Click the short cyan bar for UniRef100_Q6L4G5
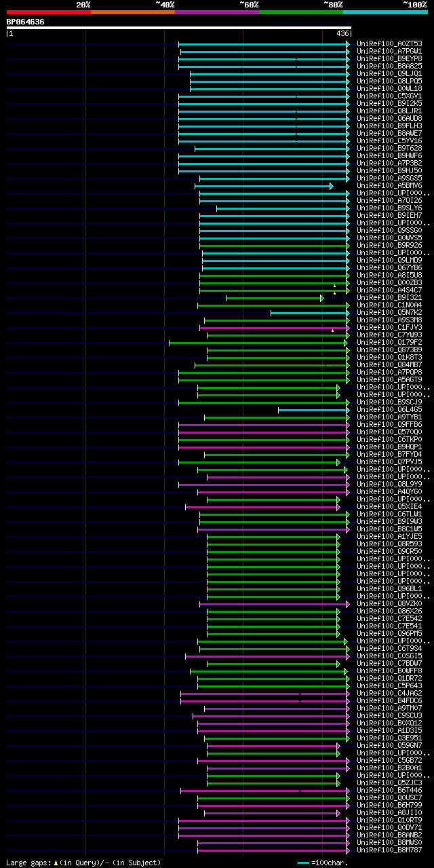The width and height of the screenshot is (434, 868). click(x=314, y=410)
